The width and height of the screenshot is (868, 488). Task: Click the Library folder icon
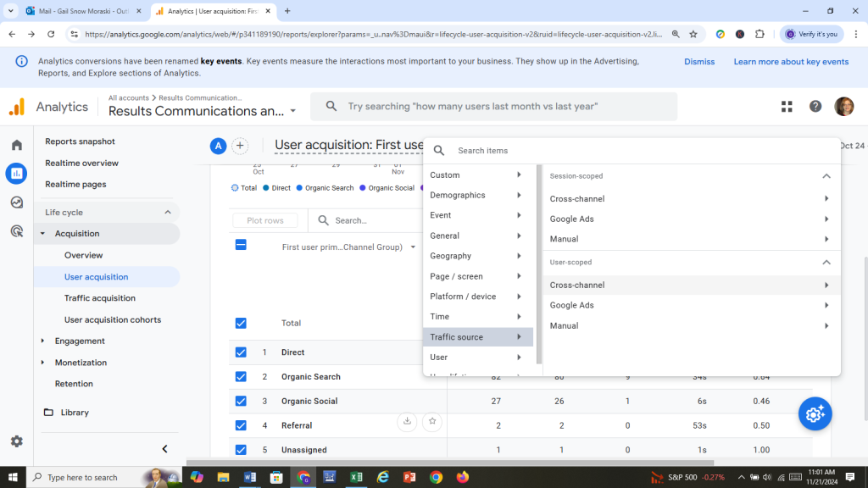(48, 413)
